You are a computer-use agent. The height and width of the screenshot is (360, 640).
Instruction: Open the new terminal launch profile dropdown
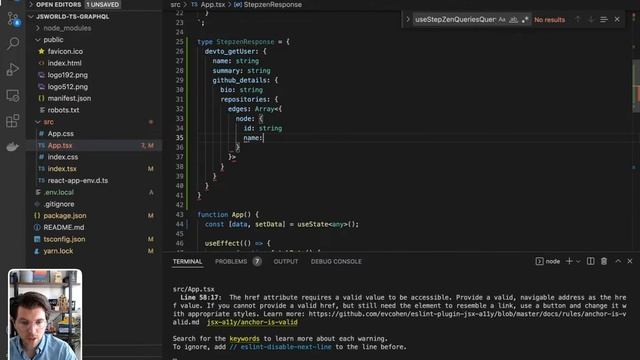pos(578,261)
